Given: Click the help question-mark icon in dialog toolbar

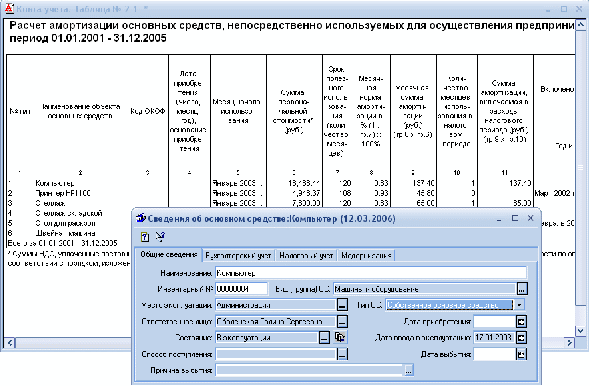Looking at the screenshot, I should click(x=145, y=237).
